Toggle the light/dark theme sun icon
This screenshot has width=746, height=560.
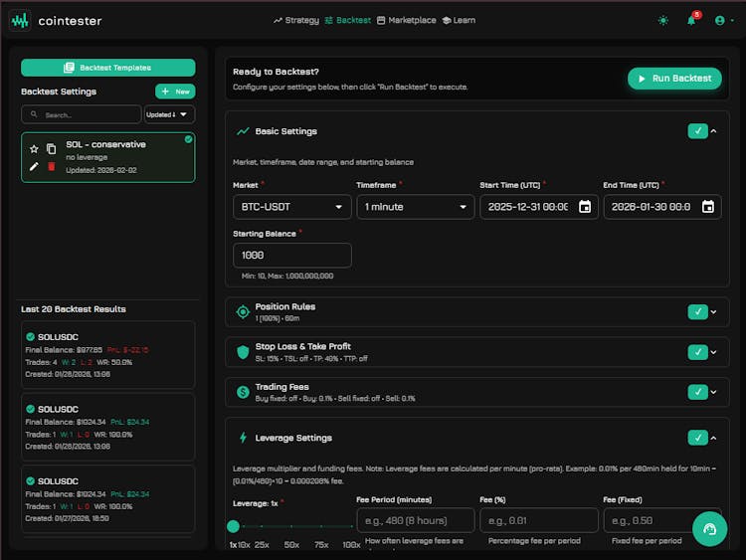pyautogui.click(x=663, y=20)
